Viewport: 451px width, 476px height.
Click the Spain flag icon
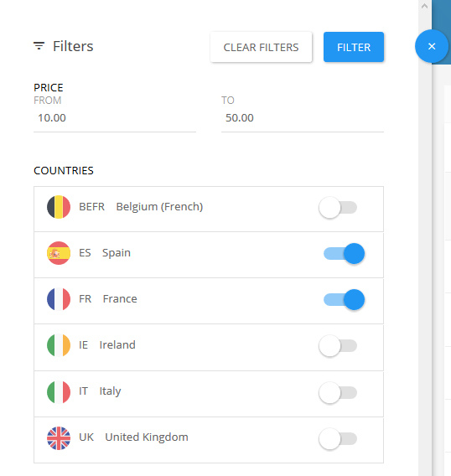[x=59, y=253]
